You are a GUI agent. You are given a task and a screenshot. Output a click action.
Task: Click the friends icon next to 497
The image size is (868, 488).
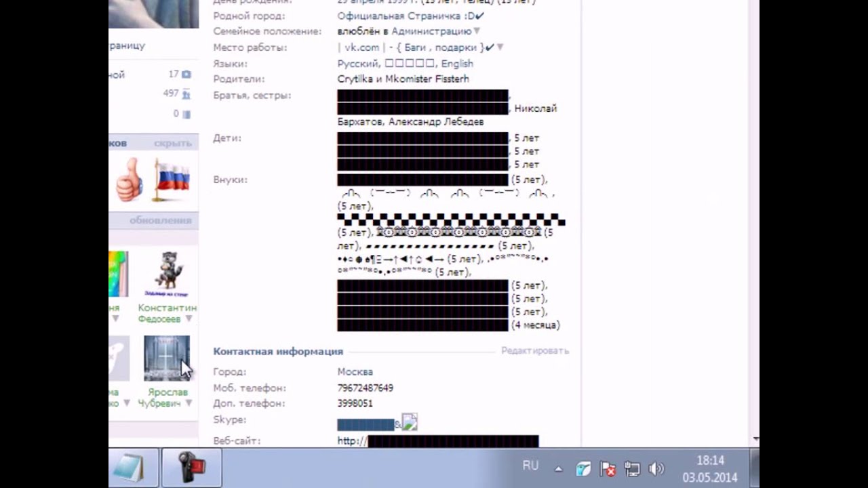[x=186, y=94]
